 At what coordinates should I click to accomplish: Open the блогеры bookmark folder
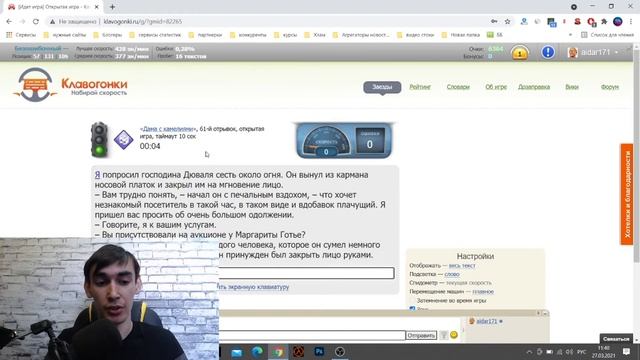pyautogui.click(x=108, y=35)
